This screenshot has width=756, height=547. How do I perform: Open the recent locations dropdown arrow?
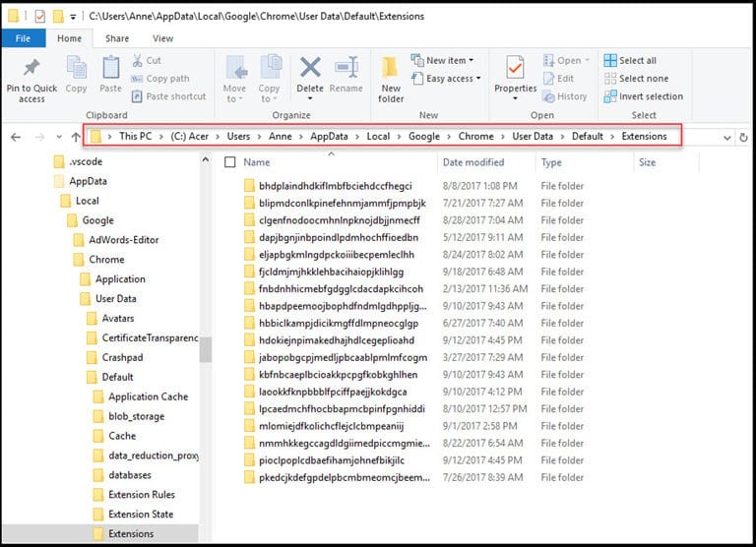point(59,138)
